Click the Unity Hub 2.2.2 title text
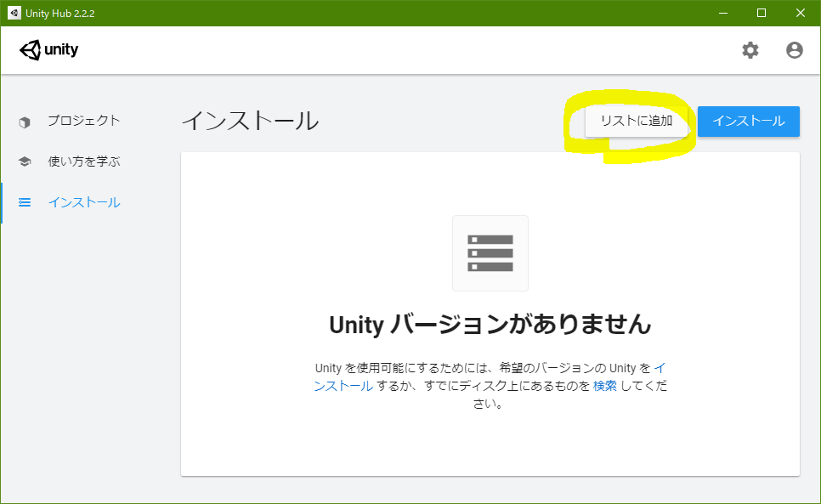Viewport: 821px width, 504px height. coord(60,14)
